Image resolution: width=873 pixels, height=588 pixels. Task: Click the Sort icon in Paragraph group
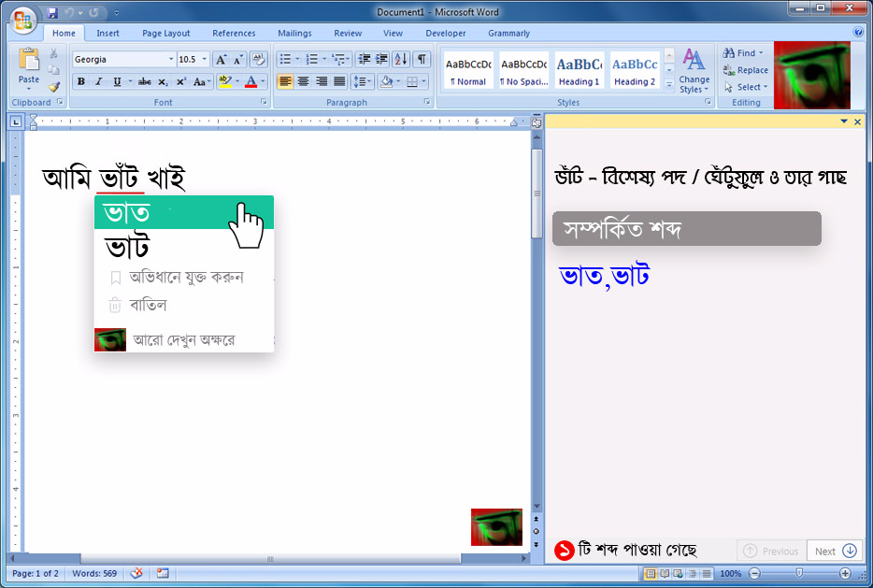pyautogui.click(x=400, y=59)
